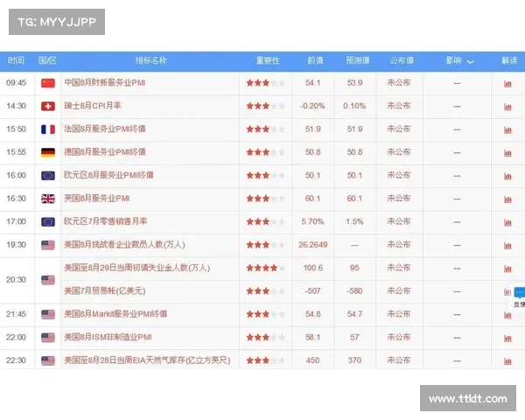Select the 20:30 time cell
This screenshot has height=420, width=525.
16,280
